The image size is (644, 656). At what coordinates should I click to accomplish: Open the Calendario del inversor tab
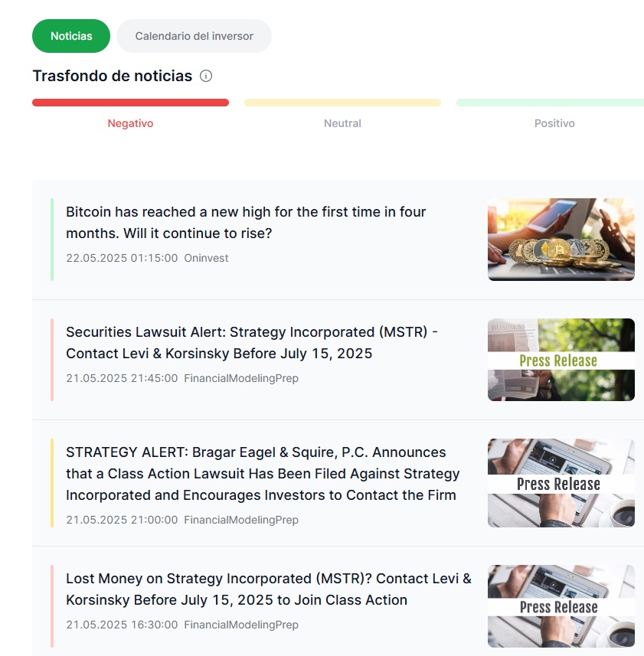(195, 36)
